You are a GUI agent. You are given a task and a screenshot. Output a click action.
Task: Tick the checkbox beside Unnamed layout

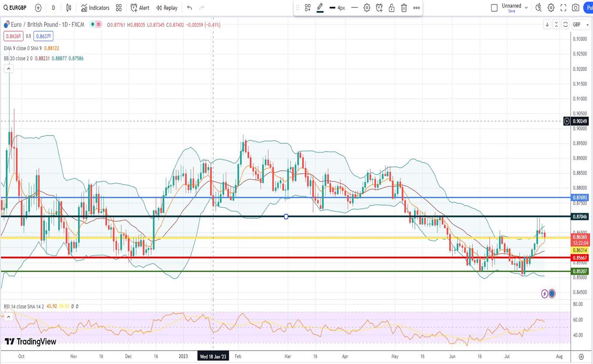coord(494,8)
